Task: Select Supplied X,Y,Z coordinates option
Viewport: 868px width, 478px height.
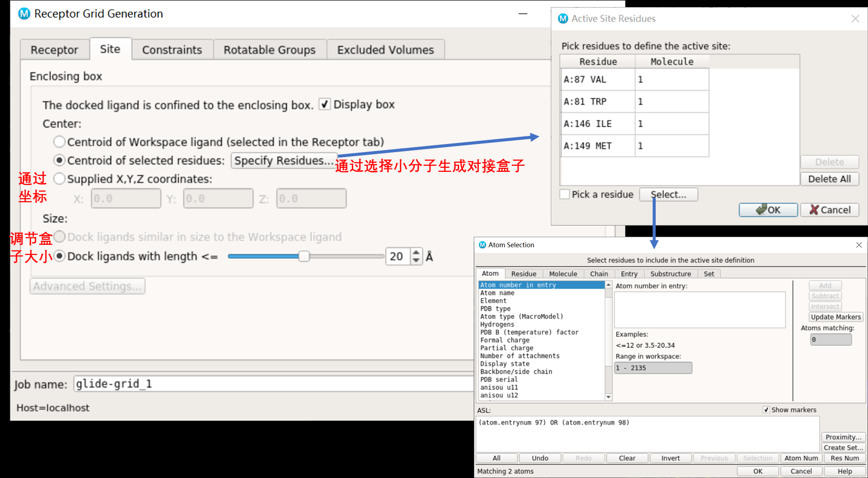Action: [x=59, y=178]
